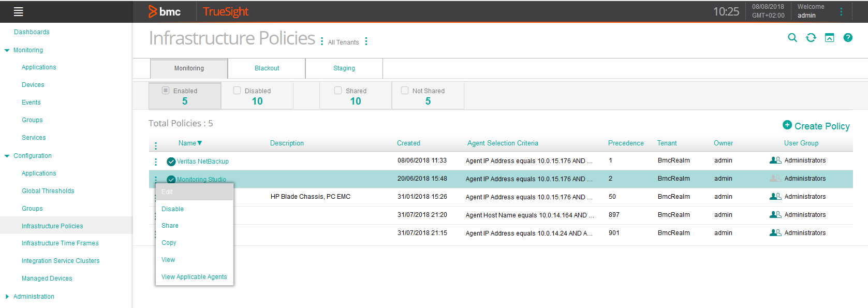Open Events in sidebar

[31, 102]
